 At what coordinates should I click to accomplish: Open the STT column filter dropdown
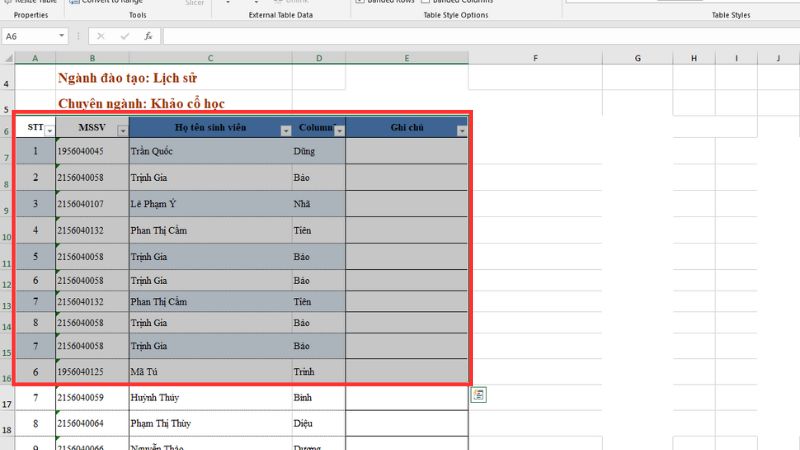(50, 131)
